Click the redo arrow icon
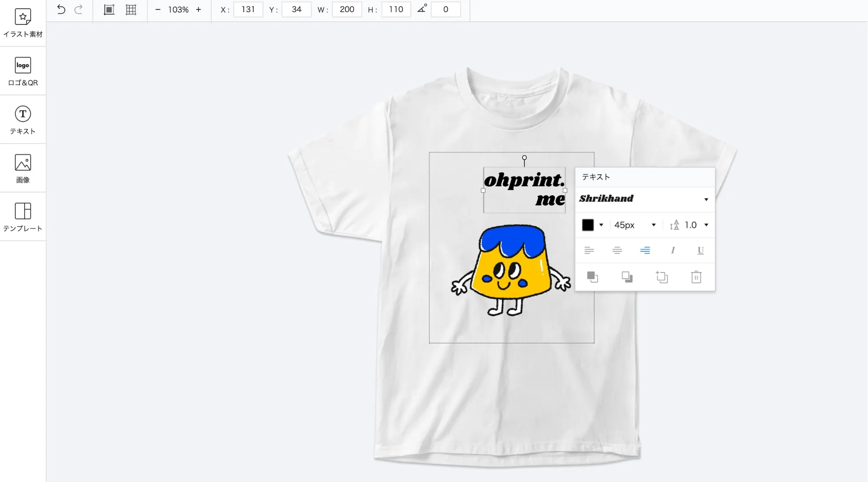868x482 pixels. [x=79, y=10]
